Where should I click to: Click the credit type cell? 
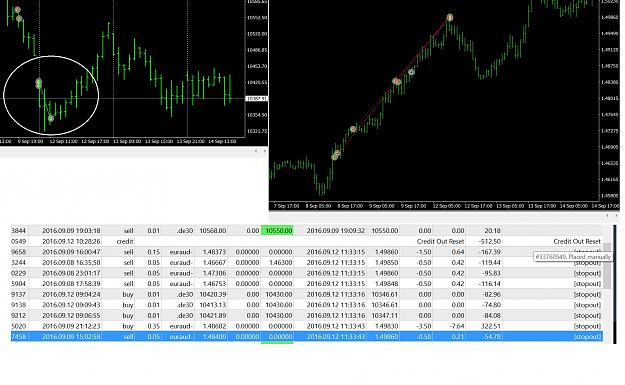[x=125, y=241]
